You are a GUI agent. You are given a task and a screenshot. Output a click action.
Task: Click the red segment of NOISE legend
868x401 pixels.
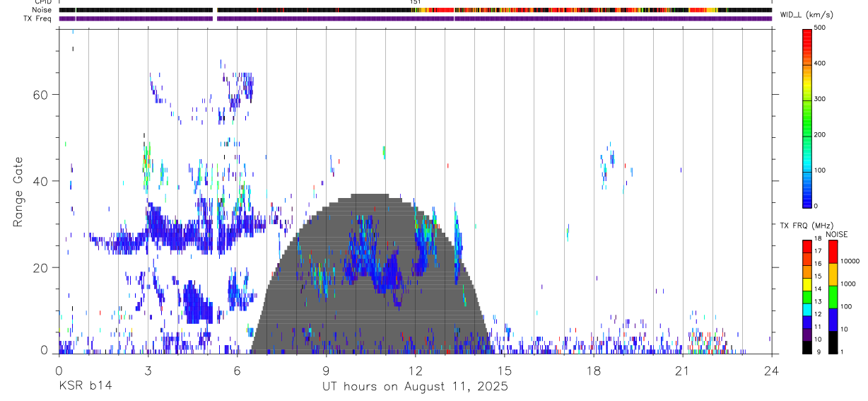pos(833,252)
